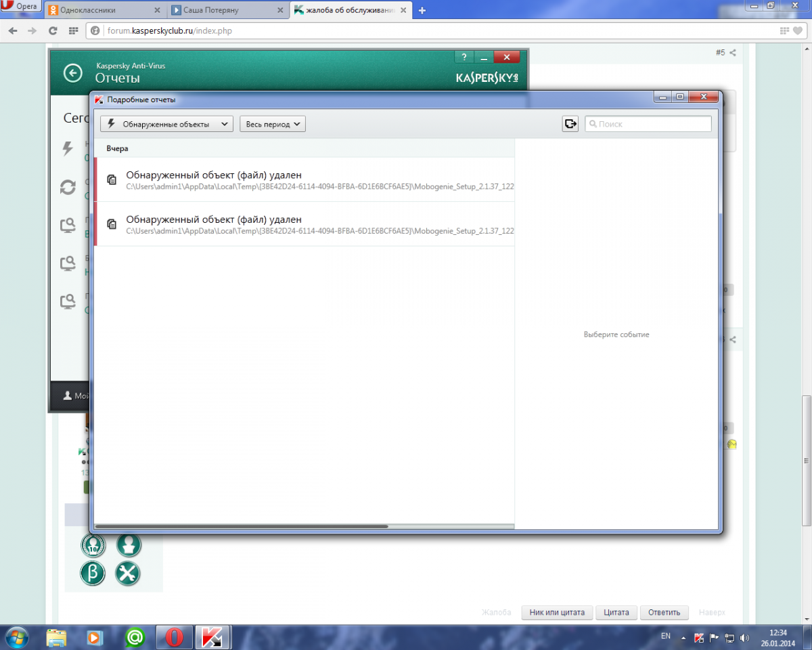Screen dimensions: 812x650
Task: Click second monitor-scan icon in Kaspersky sidebar
Action: click(x=68, y=263)
